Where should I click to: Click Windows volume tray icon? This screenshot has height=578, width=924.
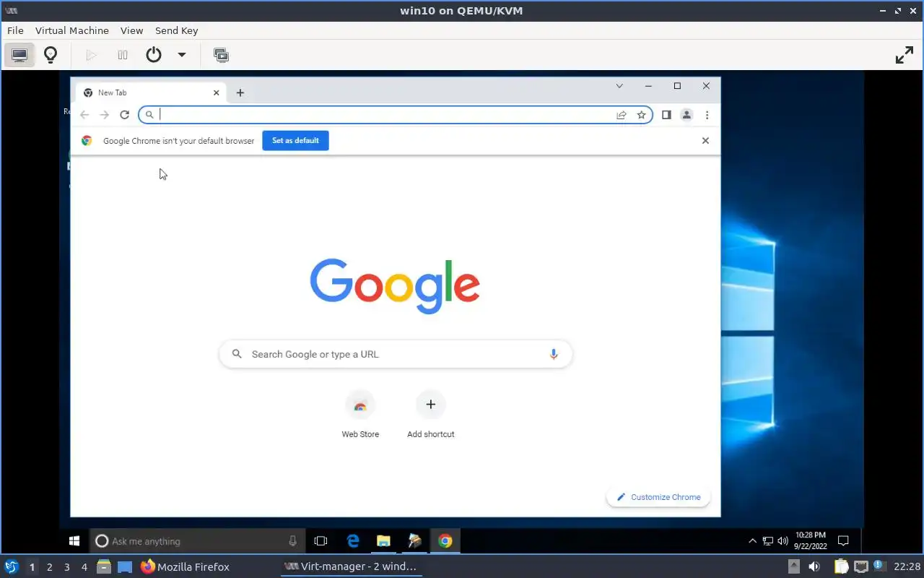click(782, 540)
